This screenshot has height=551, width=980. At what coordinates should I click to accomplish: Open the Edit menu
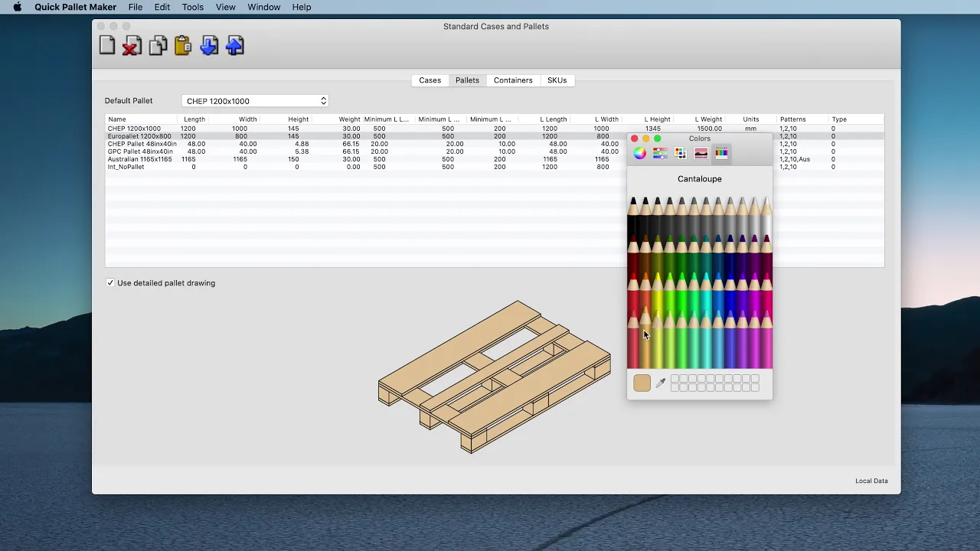(x=162, y=7)
